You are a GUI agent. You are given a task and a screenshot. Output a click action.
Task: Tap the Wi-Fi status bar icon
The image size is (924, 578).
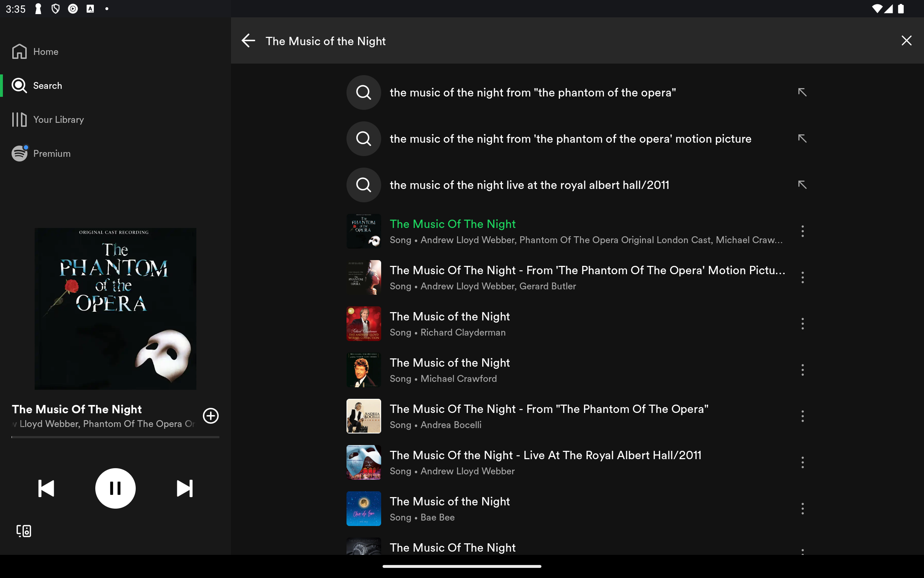[877, 9]
